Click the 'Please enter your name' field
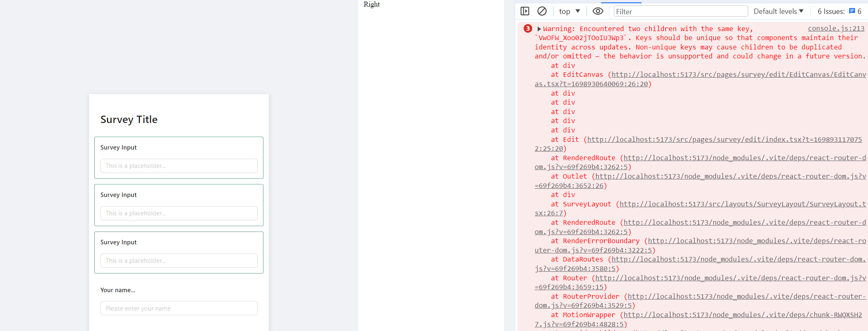This screenshot has width=868, height=331. click(x=179, y=308)
